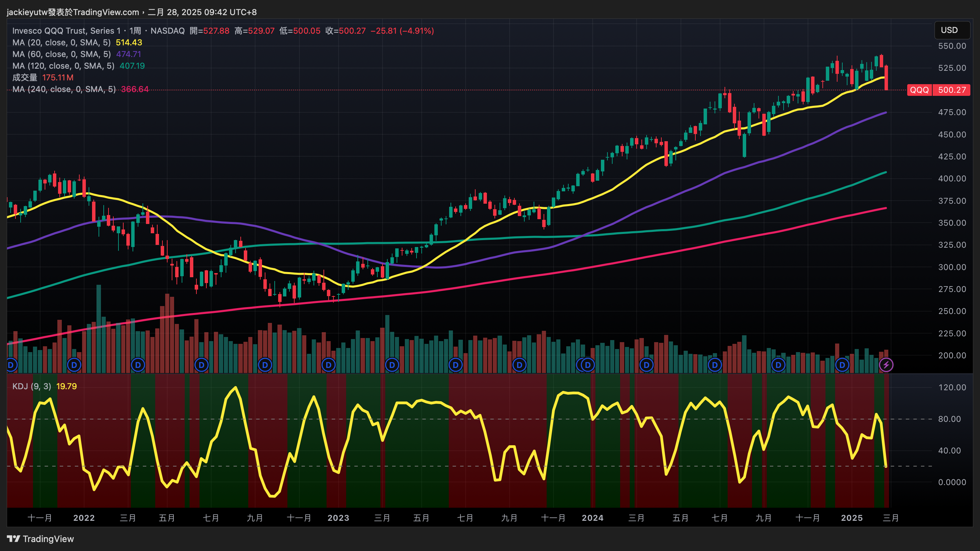Click dividend marker just left of 2023
980x551 pixels.
328,365
